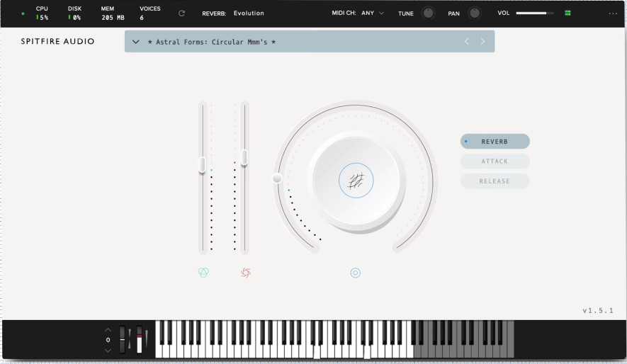The height and width of the screenshot is (364, 627).
Task: Click the right Dynamics slider handle
Action: (x=244, y=157)
